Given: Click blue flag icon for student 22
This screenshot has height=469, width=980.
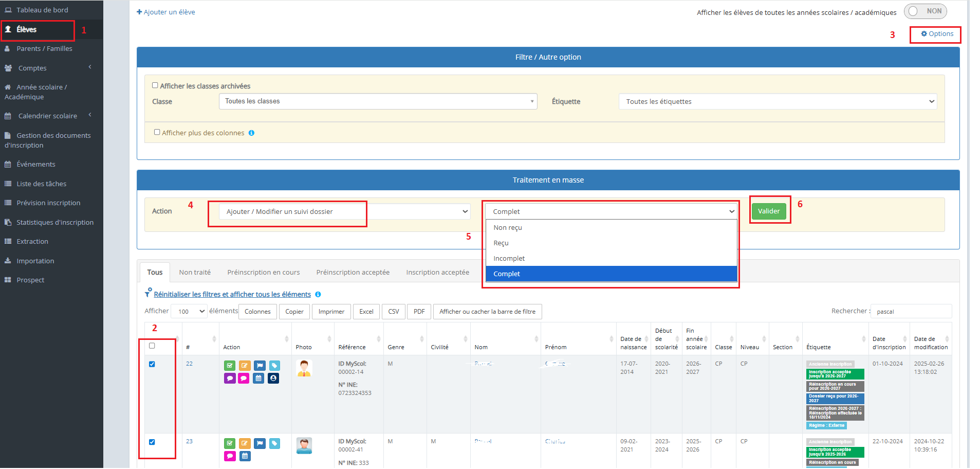Looking at the screenshot, I should (x=260, y=366).
